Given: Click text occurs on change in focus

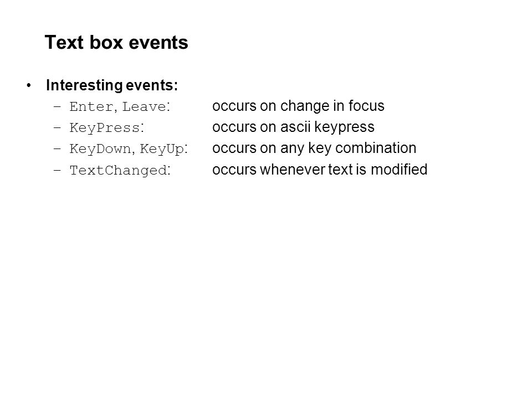Looking at the screenshot, I should 298,106.
